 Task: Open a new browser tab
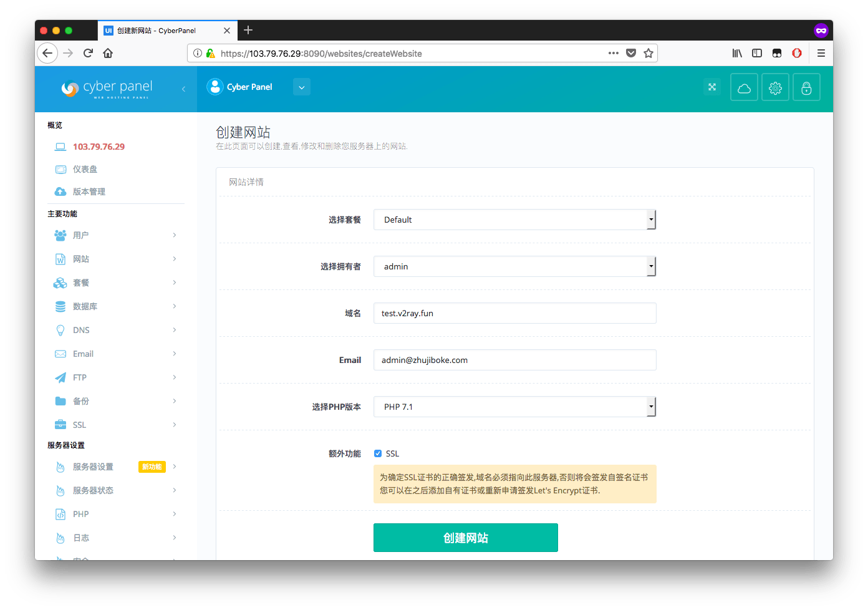[248, 30]
